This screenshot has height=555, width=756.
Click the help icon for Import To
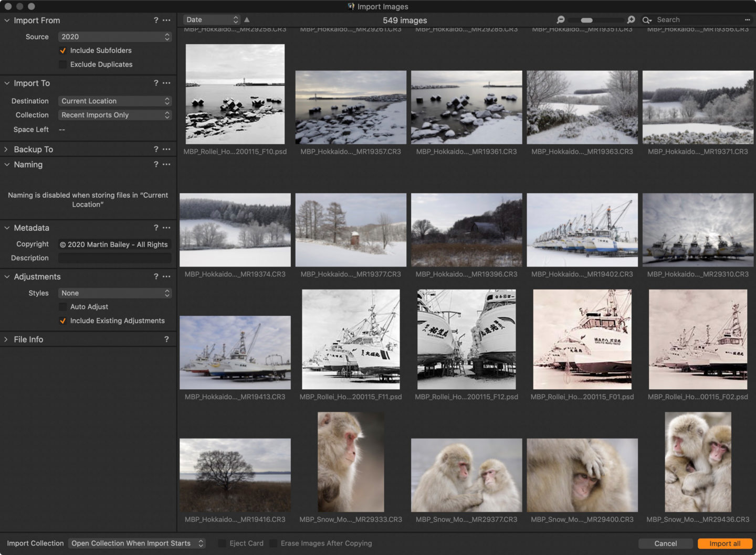pyautogui.click(x=156, y=83)
